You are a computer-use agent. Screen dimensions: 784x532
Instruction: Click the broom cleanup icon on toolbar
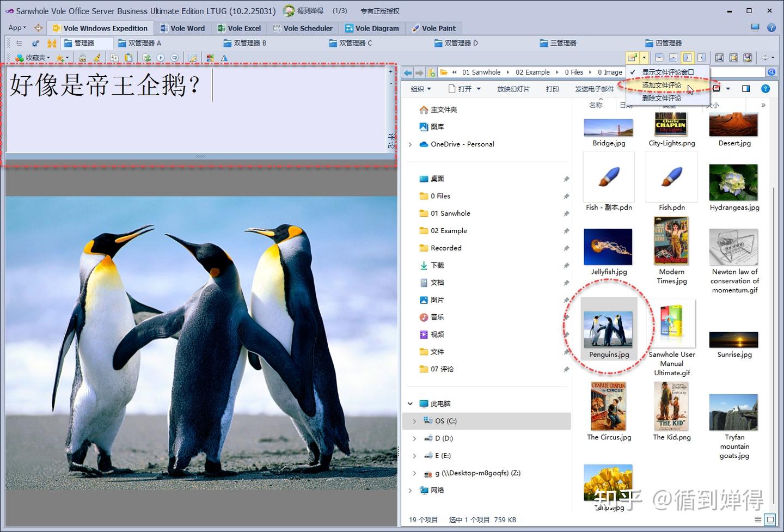(x=97, y=58)
